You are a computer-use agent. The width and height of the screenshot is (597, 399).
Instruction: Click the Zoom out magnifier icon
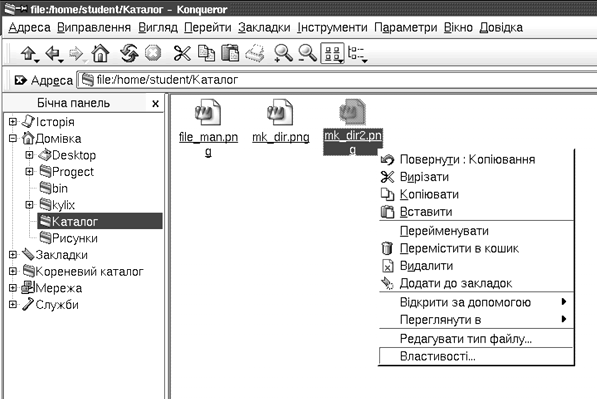click(307, 53)
